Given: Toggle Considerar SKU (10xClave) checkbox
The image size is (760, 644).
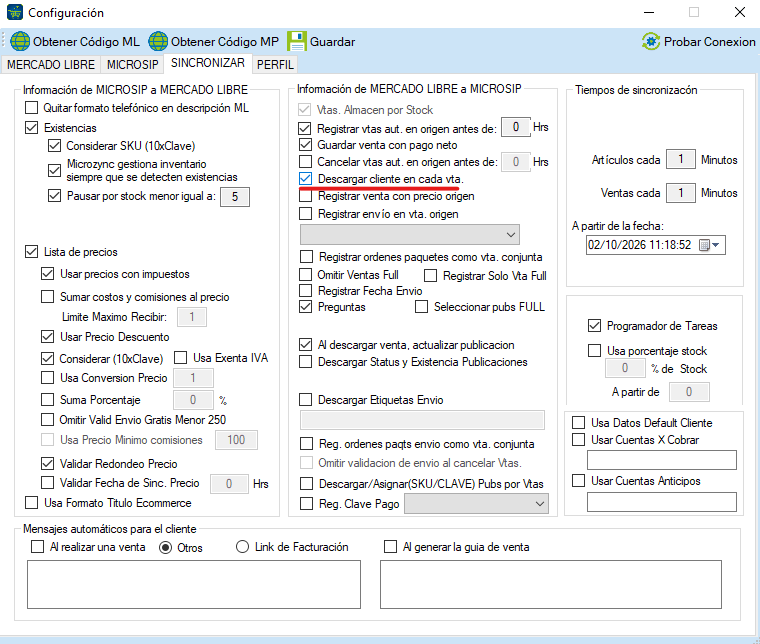Looking at the screenshot, I should point(54,145).
